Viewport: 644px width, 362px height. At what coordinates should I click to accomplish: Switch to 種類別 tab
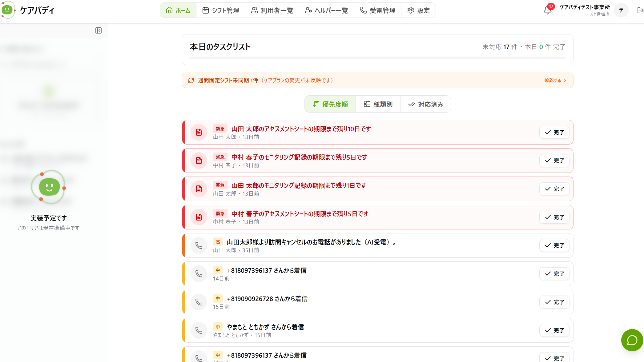pos(378,104)
